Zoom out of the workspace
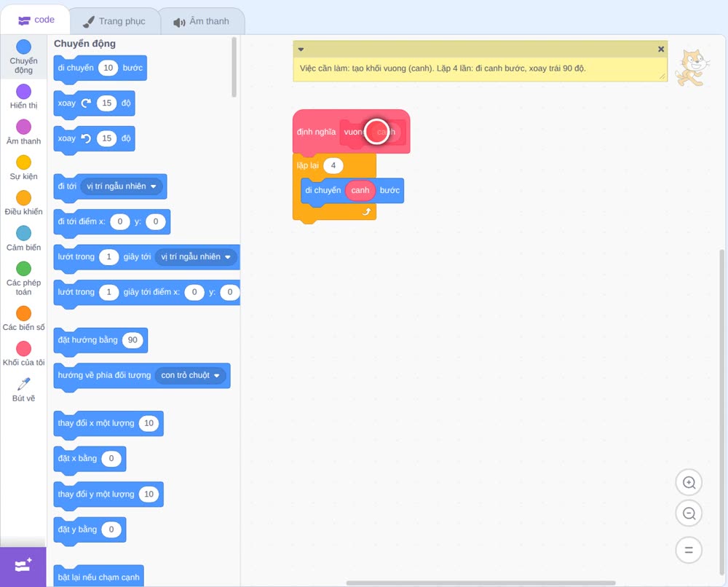This screenshot has width=728, height=587. point(689,513)
